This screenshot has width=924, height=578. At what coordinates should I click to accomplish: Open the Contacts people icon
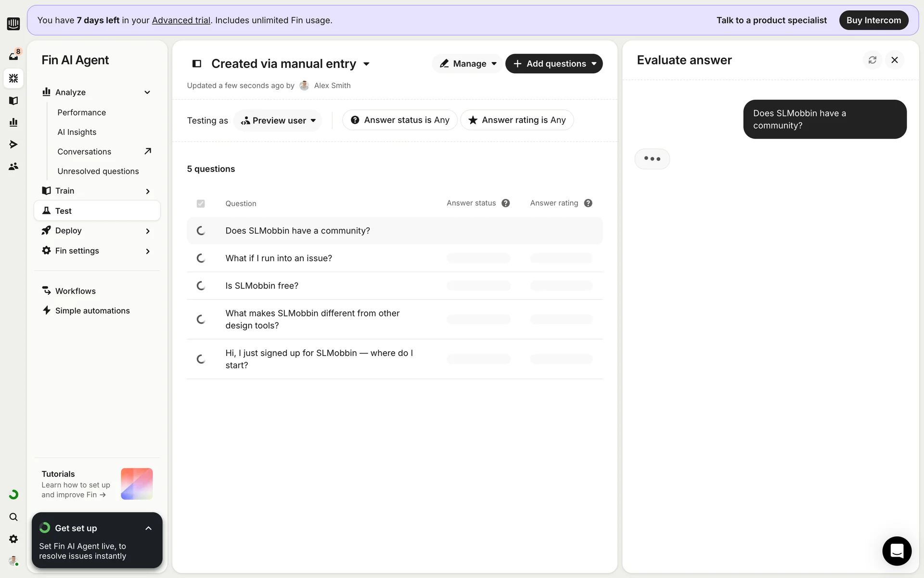tap(13, 166)
